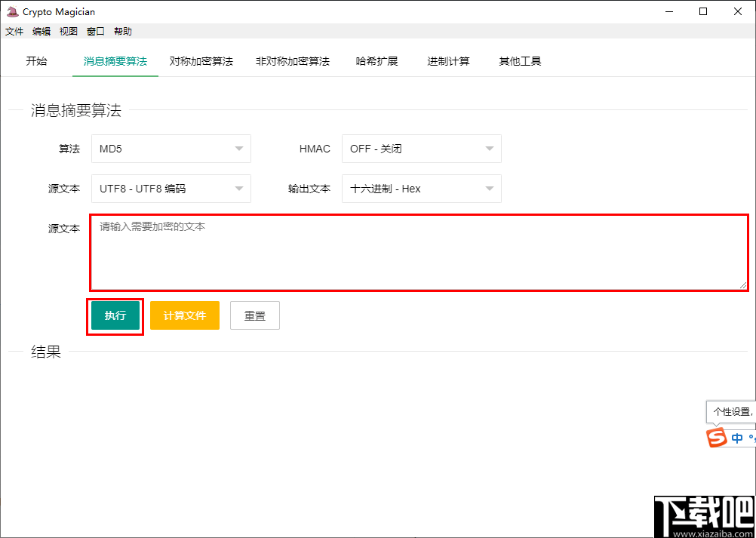756x538 pixels.
Task: Open the 非对称加密算法 tab
Action: tap(293, 61)
